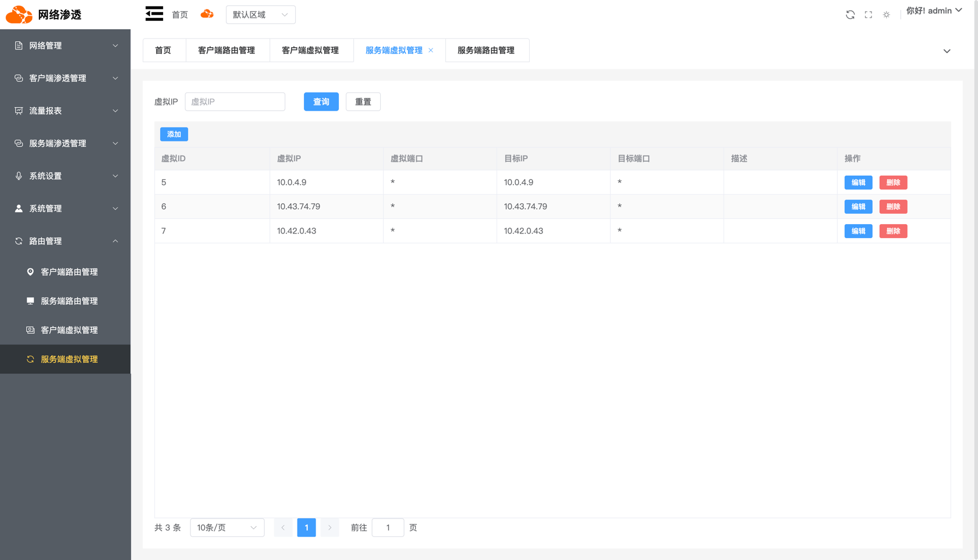Click the 查询 search button
This screenshot has width=978, height=560.
[321, 102]
